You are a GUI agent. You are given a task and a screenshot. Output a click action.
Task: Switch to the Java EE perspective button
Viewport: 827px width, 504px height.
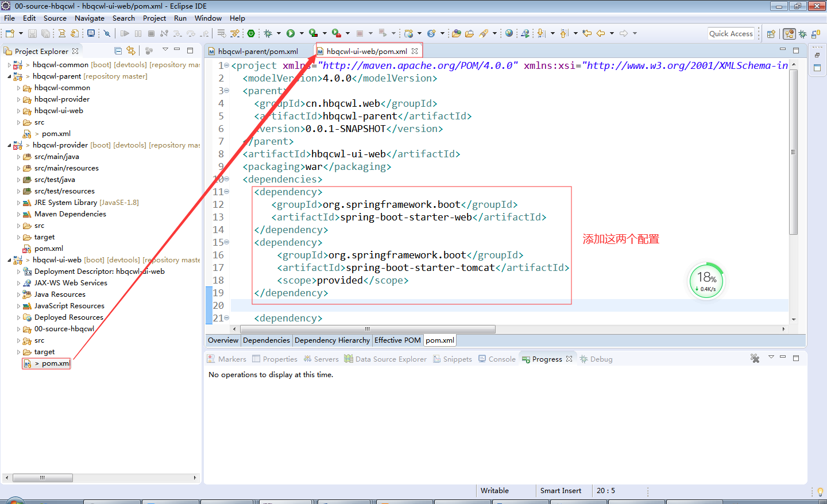click(790, 34)
